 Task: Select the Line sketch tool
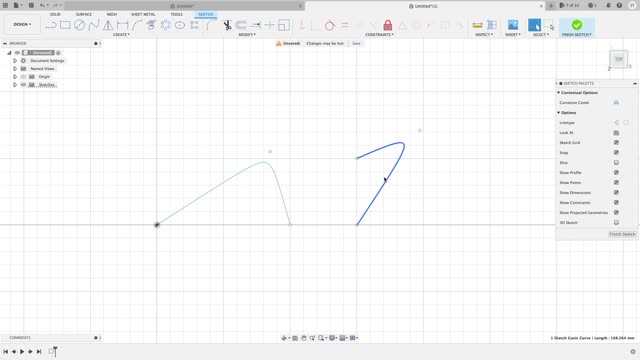[51, 25]
